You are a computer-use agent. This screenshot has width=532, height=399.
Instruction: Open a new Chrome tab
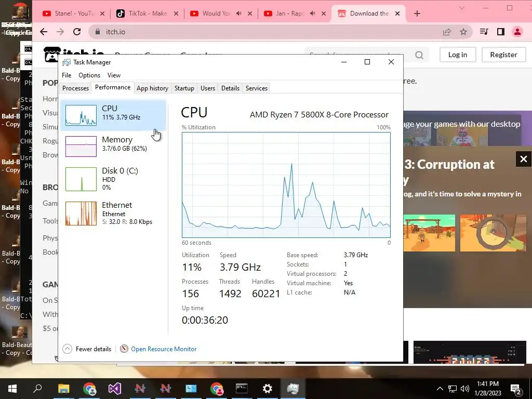click(x=417, y=14)
